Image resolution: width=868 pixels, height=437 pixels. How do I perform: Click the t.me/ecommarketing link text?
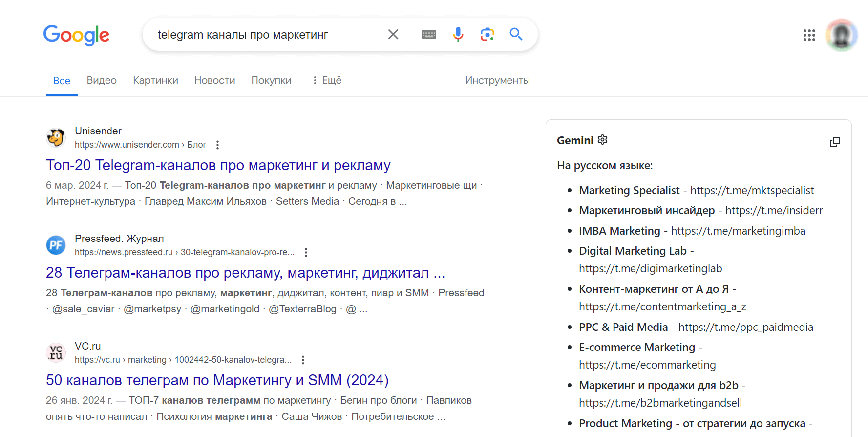(x=648, y=365)
